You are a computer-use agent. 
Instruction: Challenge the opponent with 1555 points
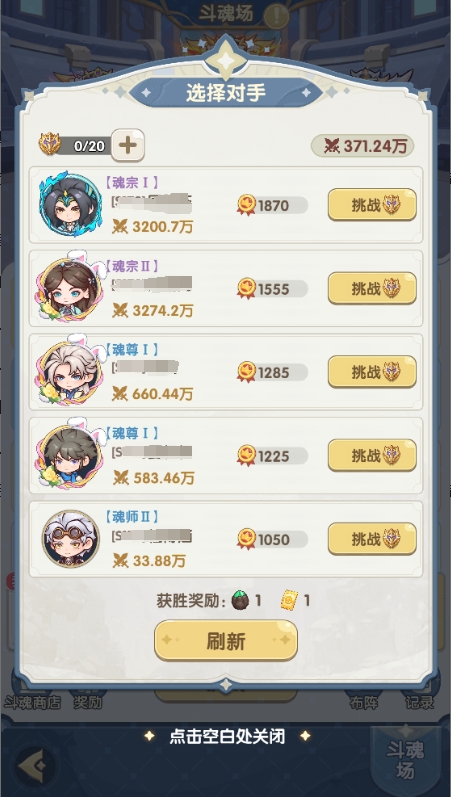[x=372, y=288]
